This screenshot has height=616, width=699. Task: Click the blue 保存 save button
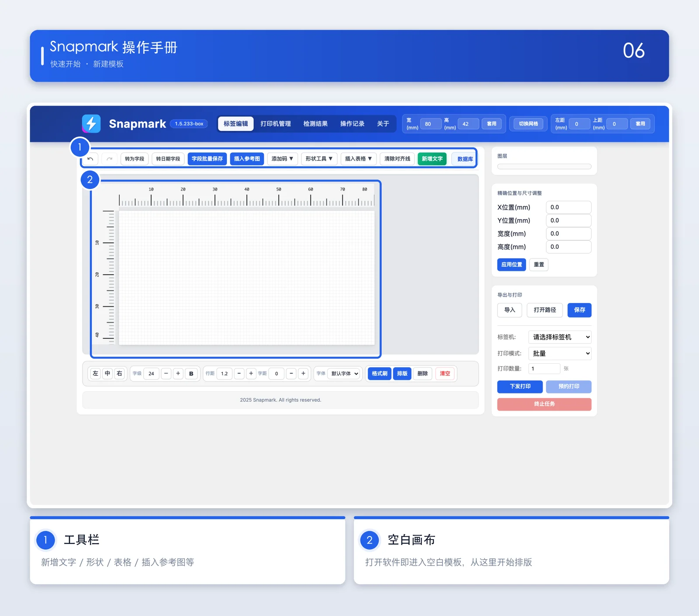click(580, 310)
